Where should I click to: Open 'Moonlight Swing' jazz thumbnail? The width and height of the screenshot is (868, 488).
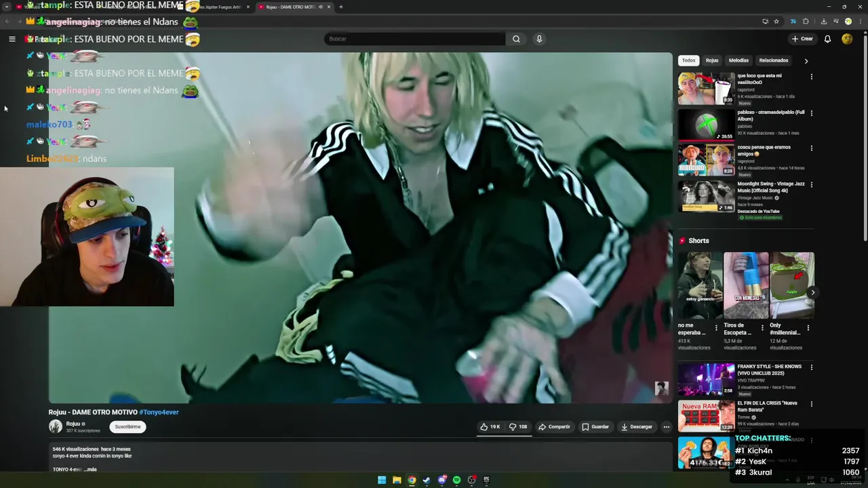click(706, 196)
